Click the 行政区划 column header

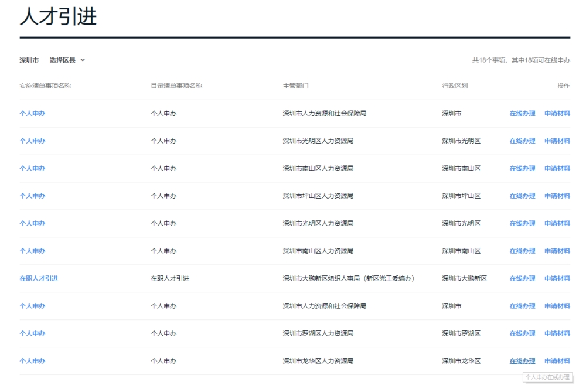(x=455, y=86)
